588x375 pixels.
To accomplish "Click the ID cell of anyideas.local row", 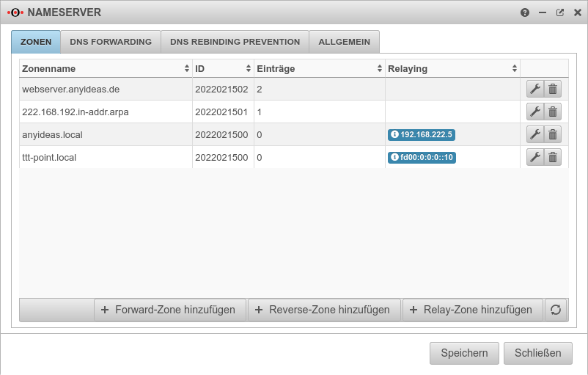I will 221,135.
